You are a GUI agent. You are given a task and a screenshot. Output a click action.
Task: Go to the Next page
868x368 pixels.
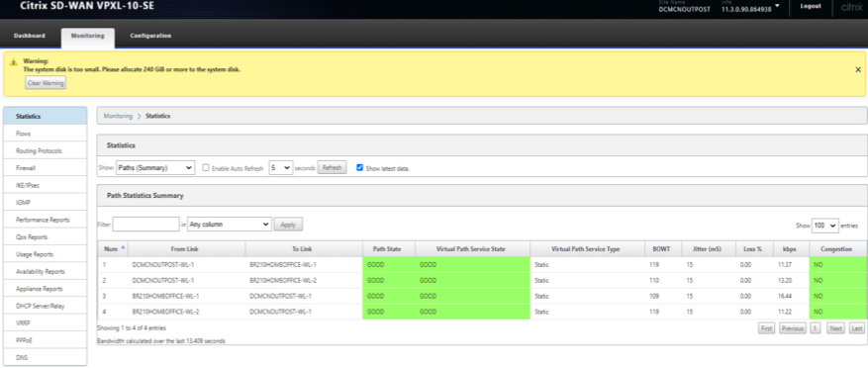[x=836, y=328]
